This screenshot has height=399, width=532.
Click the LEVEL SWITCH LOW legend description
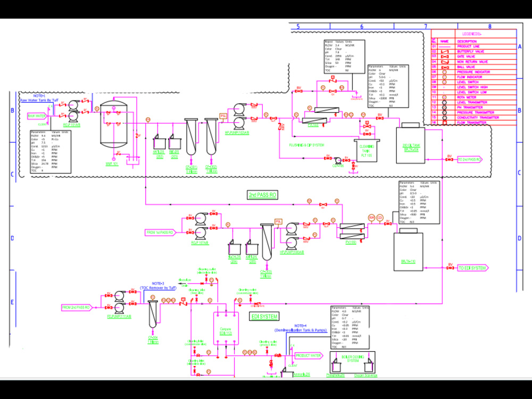pyautogui.click(x=472, y=92)
